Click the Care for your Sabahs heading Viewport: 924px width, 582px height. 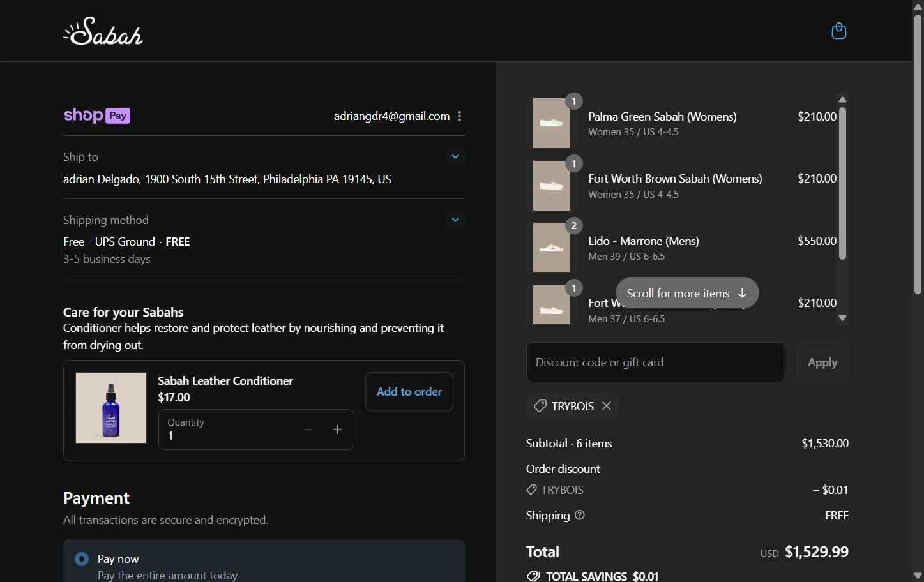(x=123, y=312)
